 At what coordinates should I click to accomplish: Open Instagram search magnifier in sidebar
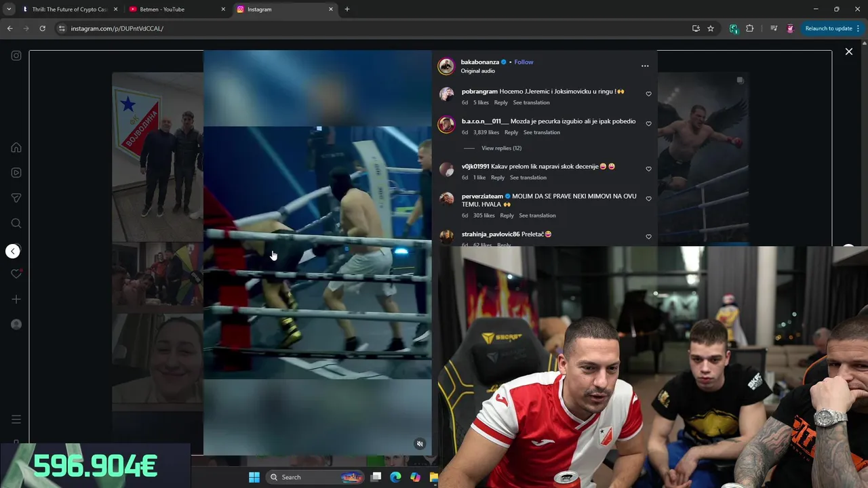(16, 223)
